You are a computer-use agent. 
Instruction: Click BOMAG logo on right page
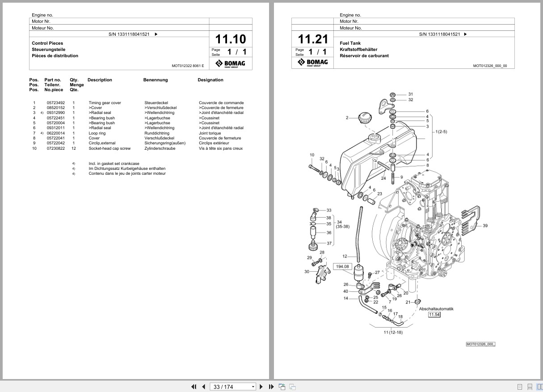313,63
